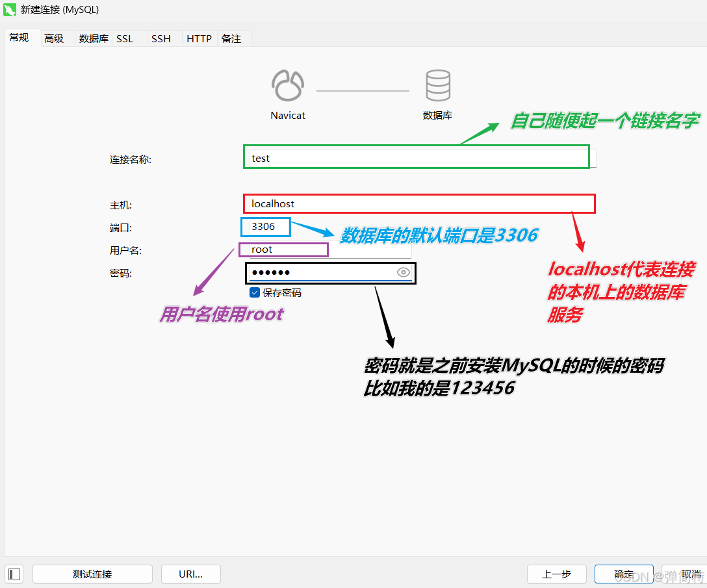Click the 连接名称: label
Screen dimensions: 707x588
(131, 160)
